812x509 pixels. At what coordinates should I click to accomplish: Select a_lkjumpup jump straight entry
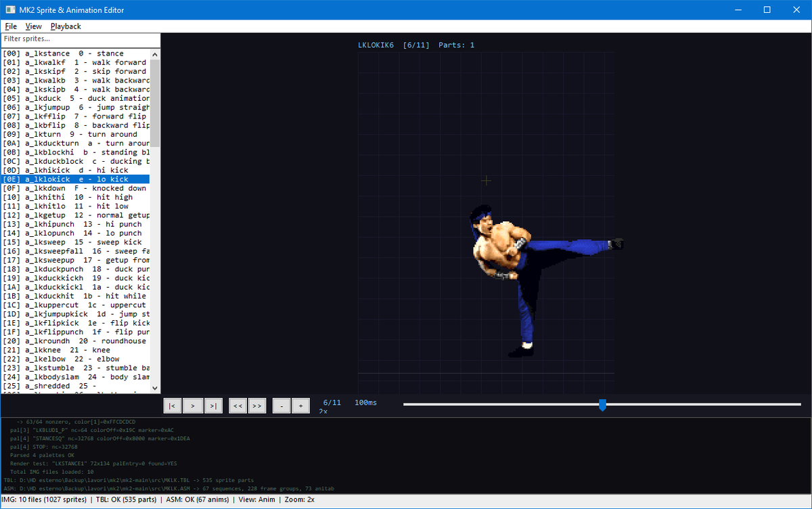click(x=76, y=107)
